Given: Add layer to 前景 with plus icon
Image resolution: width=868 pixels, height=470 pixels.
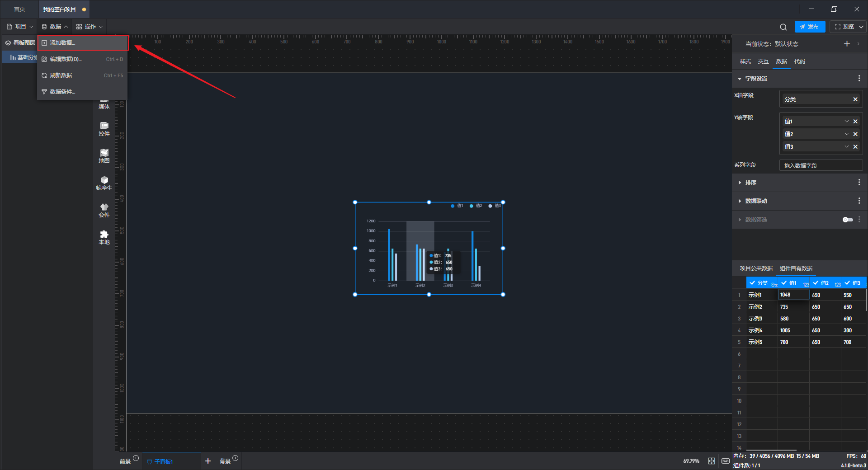Looking at the screenshot, I should pos(136,458).
